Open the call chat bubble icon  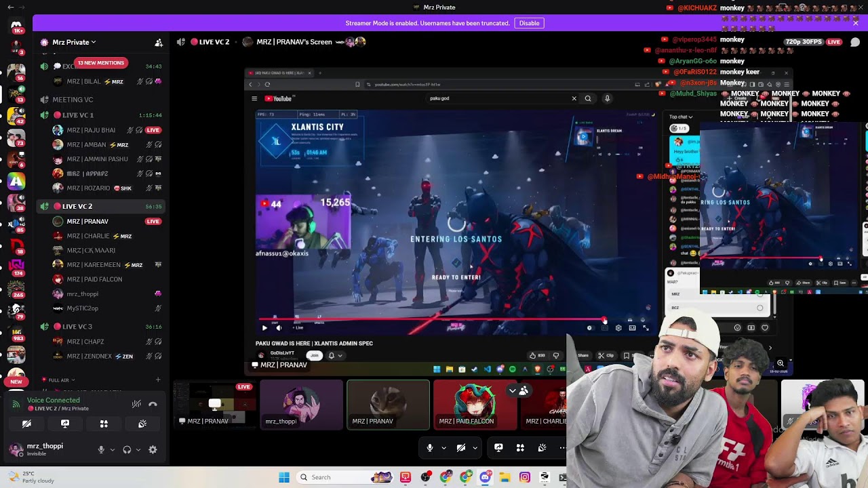pos(855,42)
